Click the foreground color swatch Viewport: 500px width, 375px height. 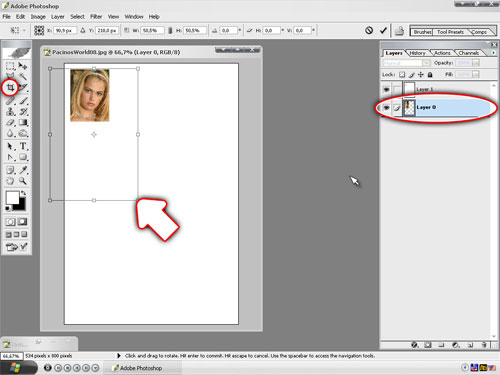tap(12, 198)
